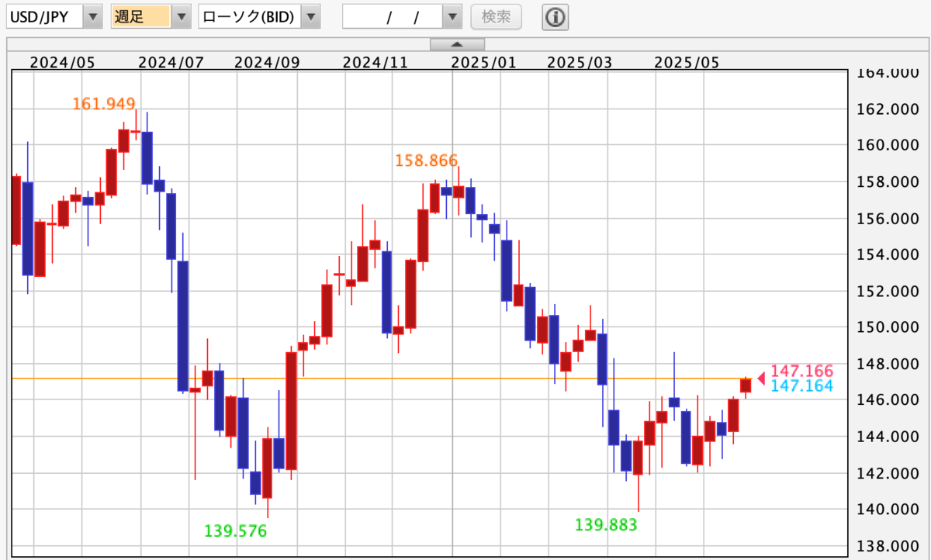Click the 2024/05 date axis label
The height and width of the screenshot is (560, 931).
61,62
